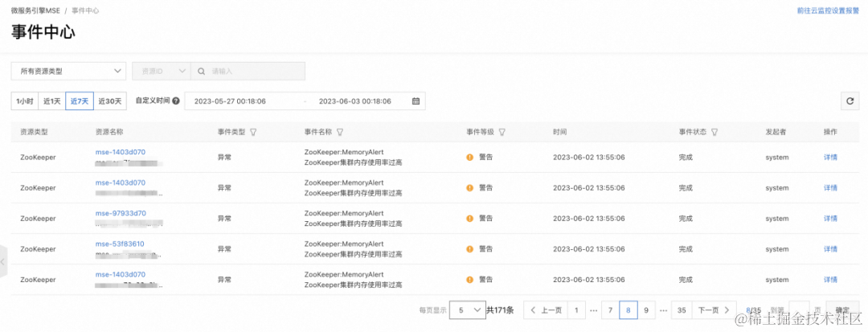Go to page 7
868x332 pixels.
tap(610, 310)
